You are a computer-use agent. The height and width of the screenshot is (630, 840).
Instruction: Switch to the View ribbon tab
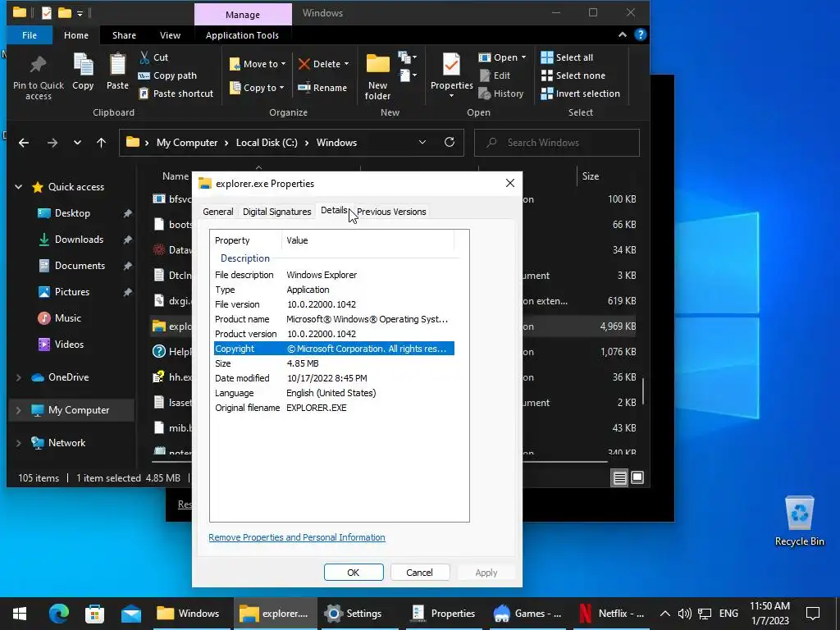click(x=171, y=35)
